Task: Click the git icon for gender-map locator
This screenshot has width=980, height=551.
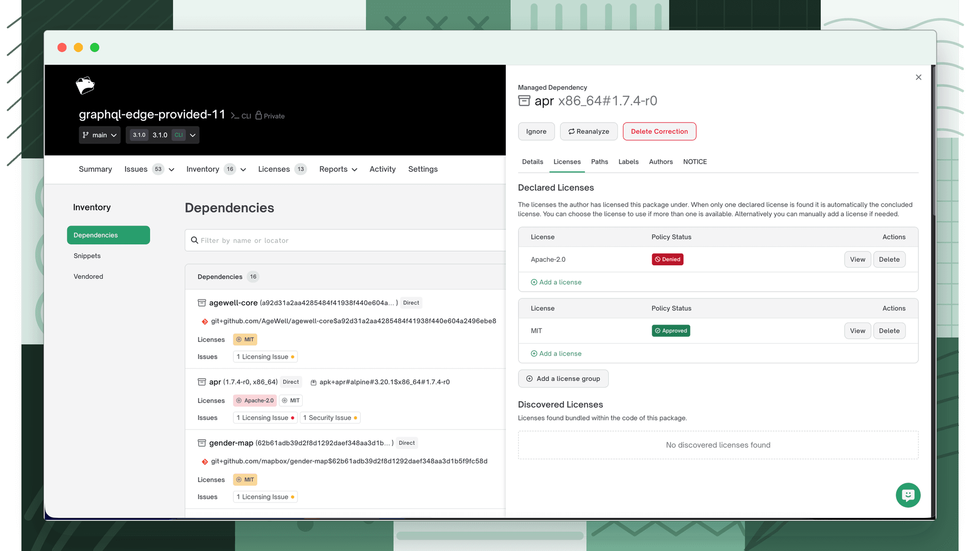Action: tap(205, 462)
